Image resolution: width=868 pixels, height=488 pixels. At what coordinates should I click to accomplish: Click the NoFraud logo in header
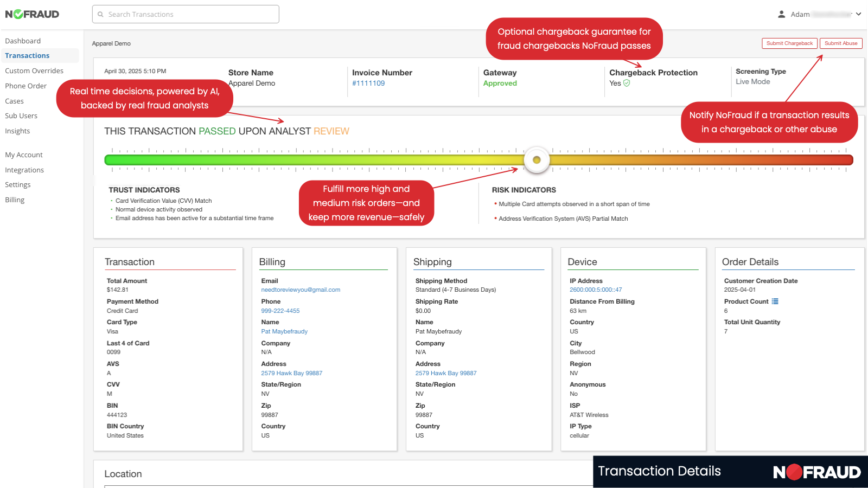[x=32, y=14]
